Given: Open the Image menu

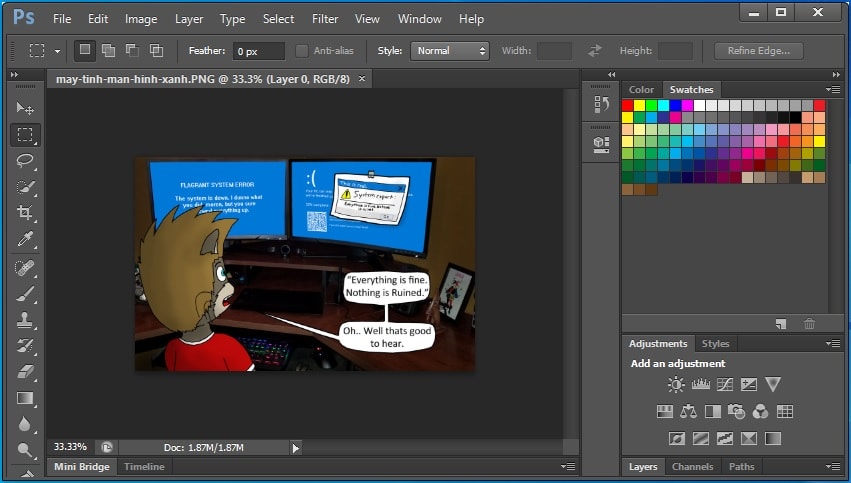Looking at the screenshot, I should (141, 19).
